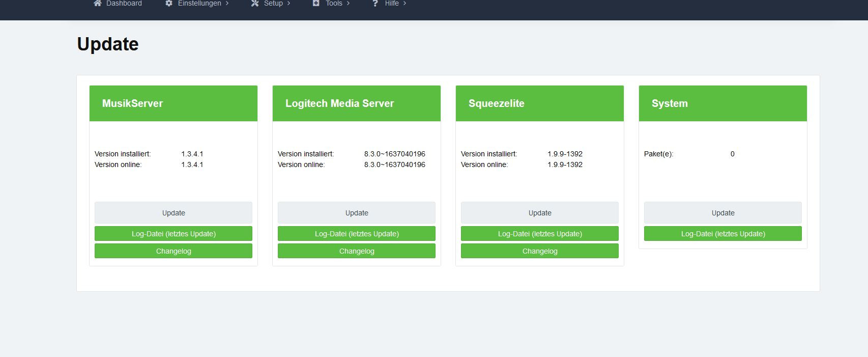
Task: Open the Dashboard menu item
Action: pos(124,4)
